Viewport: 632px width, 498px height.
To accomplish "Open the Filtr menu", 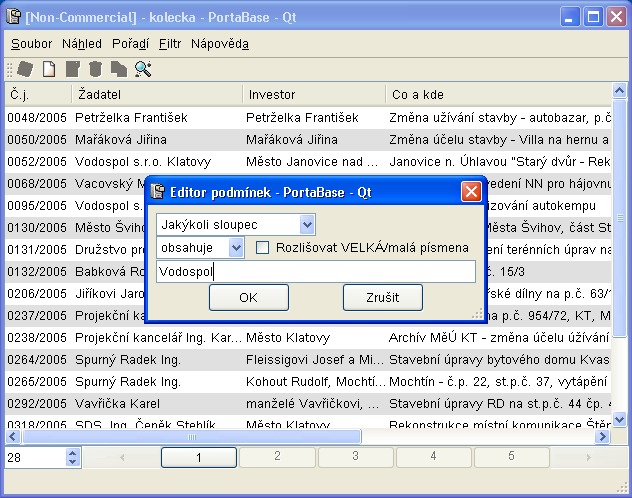I will point(170,44).
